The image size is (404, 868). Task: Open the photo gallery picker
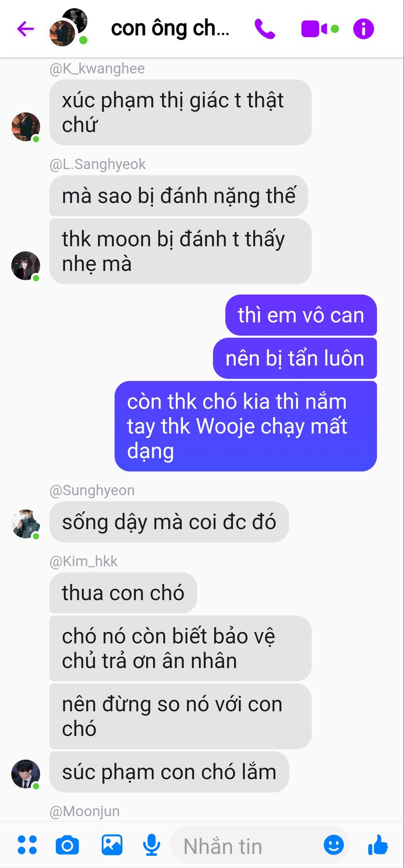click(112, 845)
